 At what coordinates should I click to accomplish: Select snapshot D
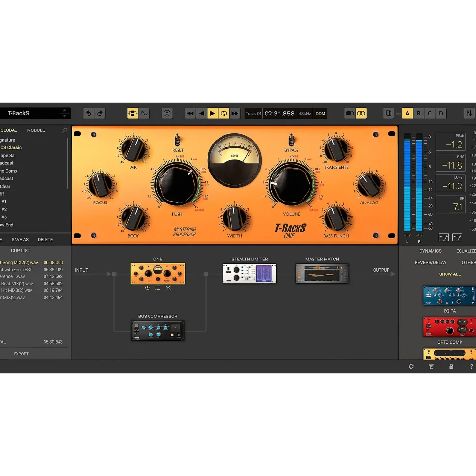tap(441, 114)
